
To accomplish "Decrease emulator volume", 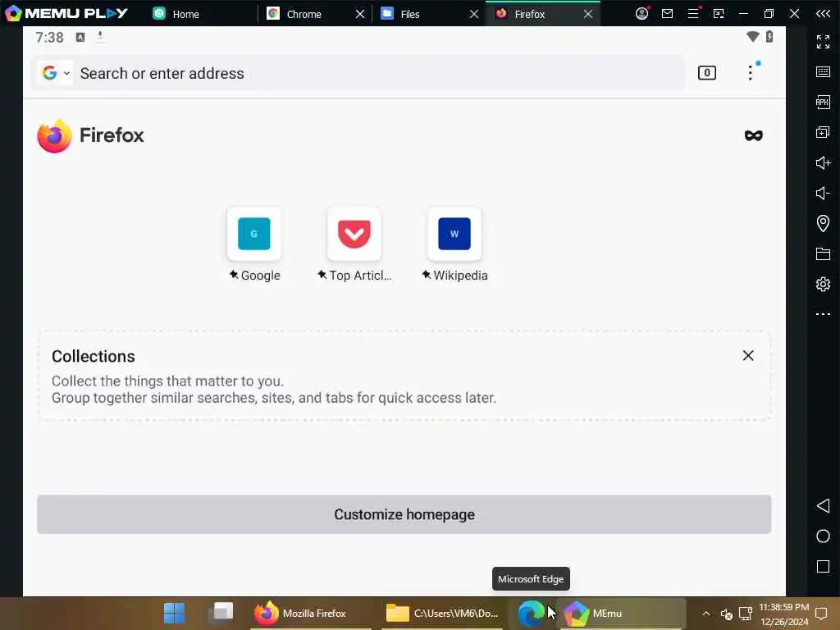I will 823,193.
